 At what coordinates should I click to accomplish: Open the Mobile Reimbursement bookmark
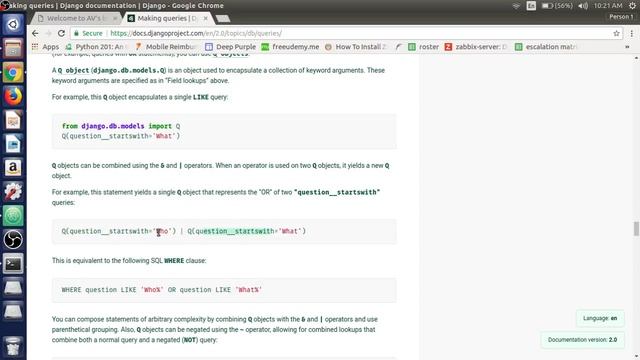pyautogui.click(x=166, y=47)
